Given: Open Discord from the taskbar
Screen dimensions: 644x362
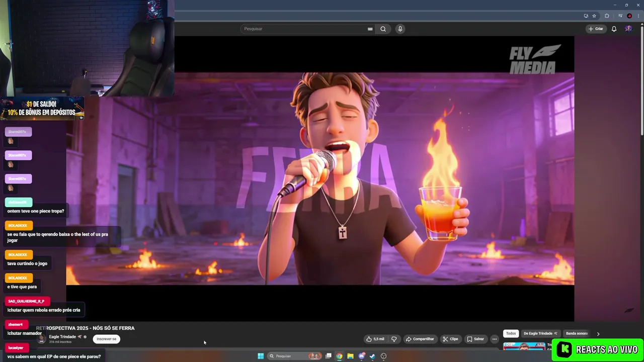Looking at the screenshot, I should coord(361,356).
